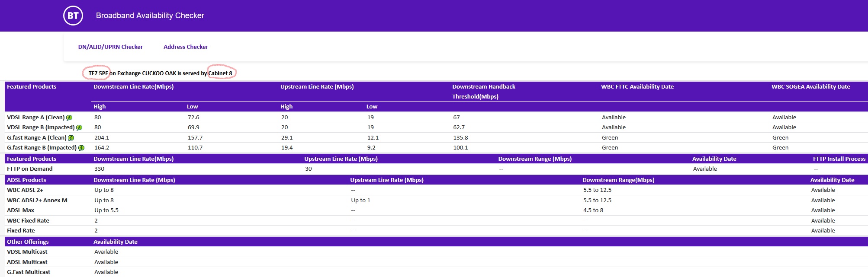Click the Other Offerings header
868x277 pixels.
(x=28, y=242)
